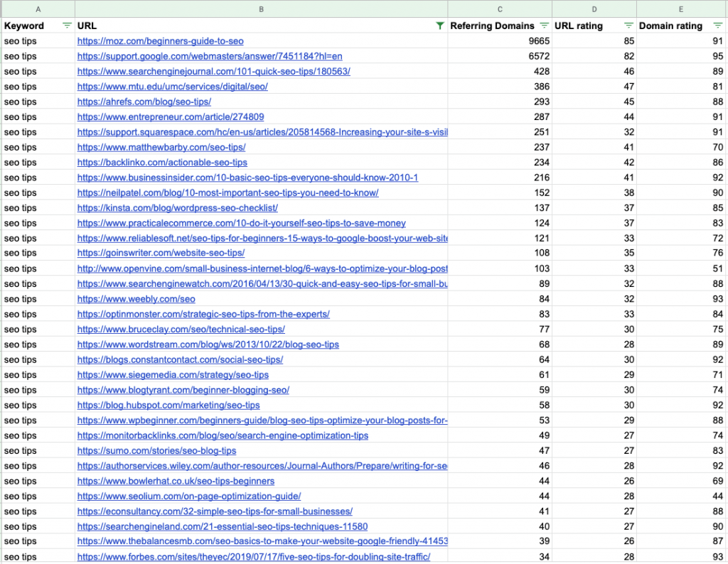Open the forbes.com five seo tips link
Screen dimensions: 728x564
coord(254,557)
